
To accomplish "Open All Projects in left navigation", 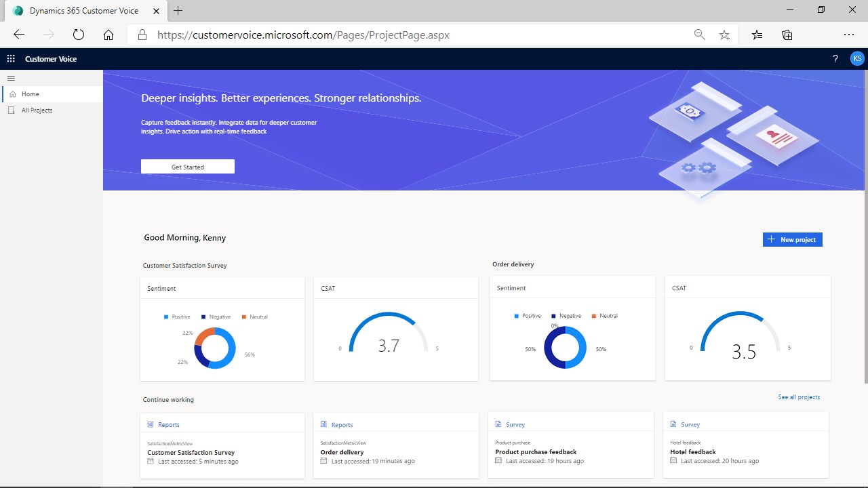I will pos(52,110).
